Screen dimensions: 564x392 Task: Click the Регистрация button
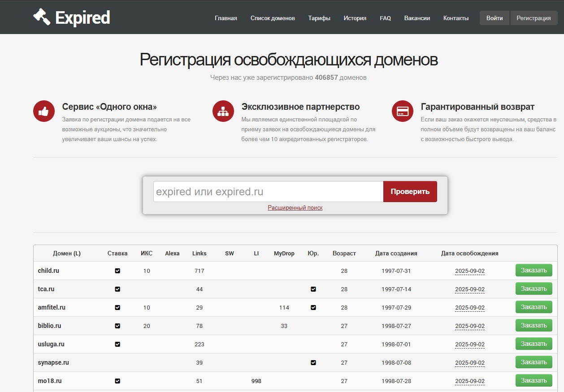click(534, 18)
